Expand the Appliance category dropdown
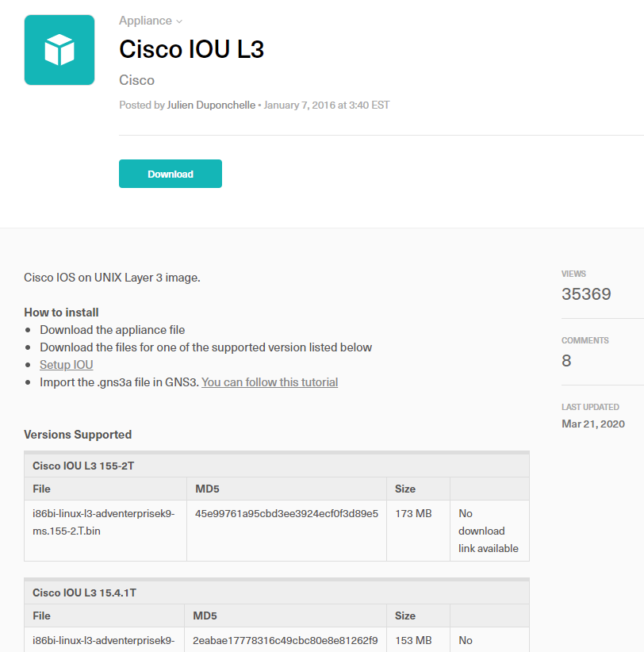The image size is (644, 652). tap(151, 21)
